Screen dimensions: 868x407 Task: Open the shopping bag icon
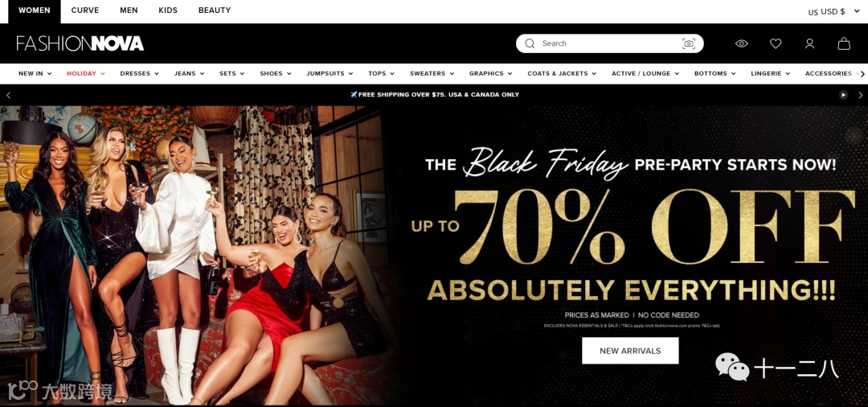pos(844,43)
